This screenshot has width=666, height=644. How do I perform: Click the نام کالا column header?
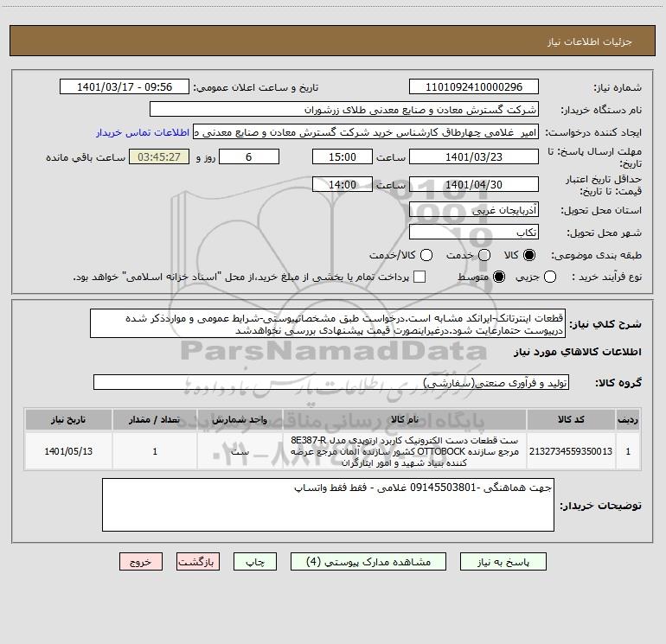point(405,419)
